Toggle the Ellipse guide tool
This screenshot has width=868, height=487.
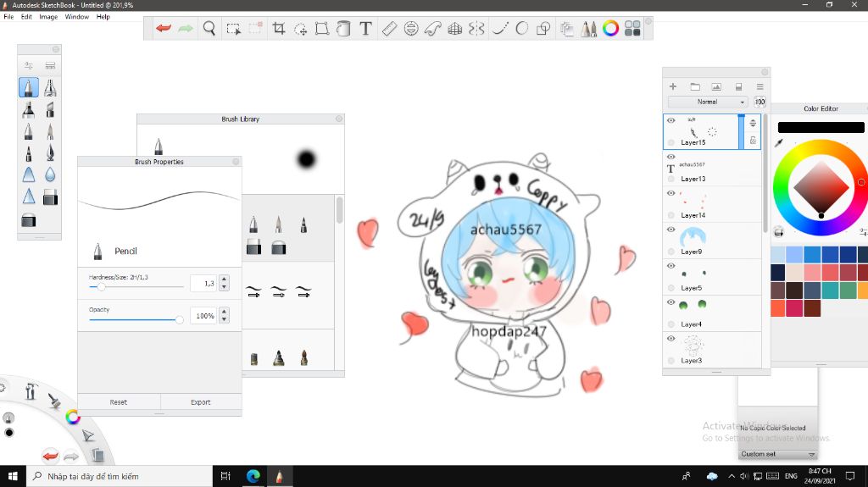tap(411, 28)
